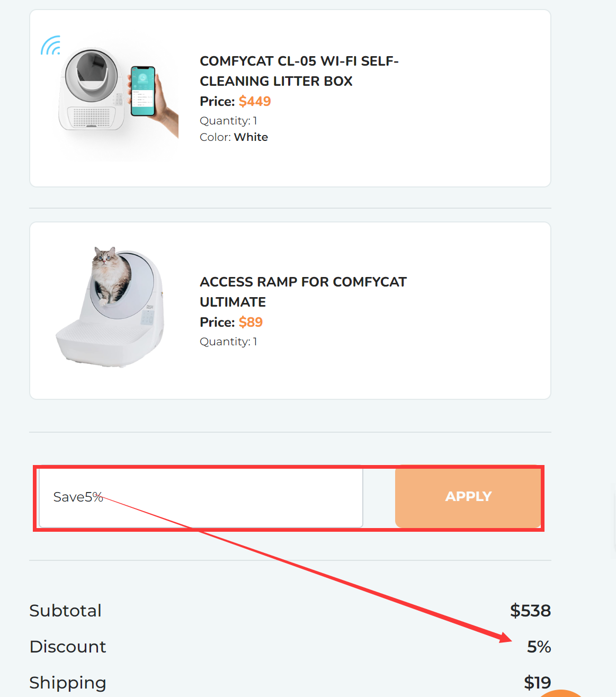Click the Subtotal label
The width and height of the screenshot is (616, 697).
coord(65,610)
